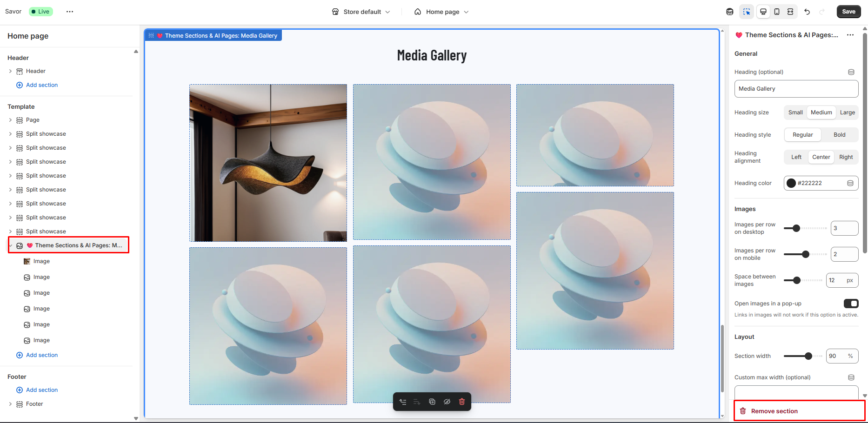This screenshot has width=868, height=423.
Task: Click the store icon next to Store default
Action: (335, 12)
